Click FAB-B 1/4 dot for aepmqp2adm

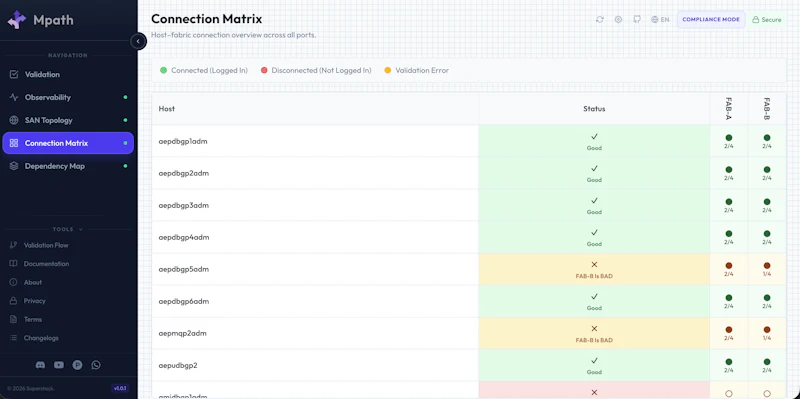click(x=767, y=330)
